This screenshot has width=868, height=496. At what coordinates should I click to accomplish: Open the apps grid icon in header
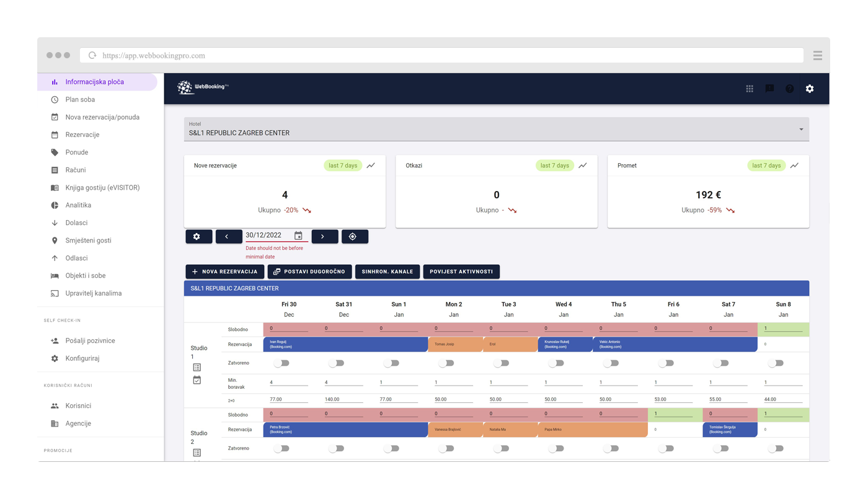pyautogui.click(x=750, y=89)
